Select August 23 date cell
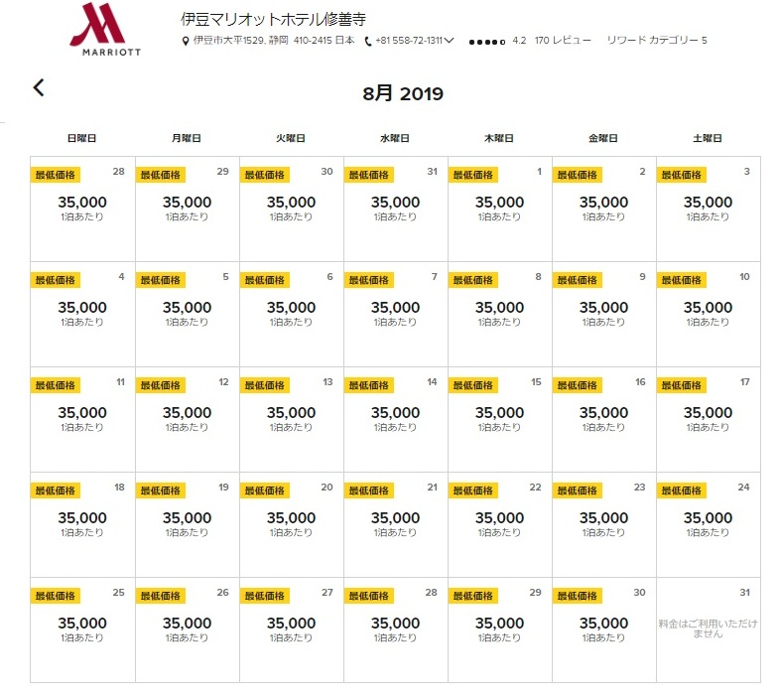This screenshot has width=781, height=700. coord(603,524)
